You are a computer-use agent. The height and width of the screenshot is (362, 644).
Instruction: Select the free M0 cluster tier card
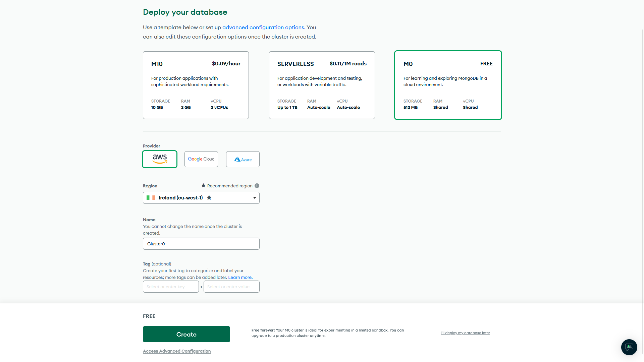[448, 85]
